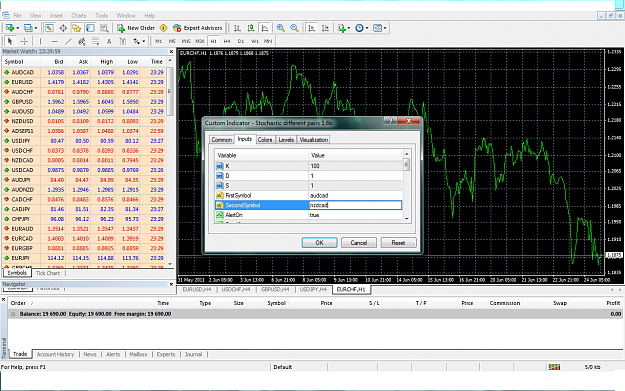
Task: Click the SecondSymbol value input field
Action: click(355, 205)
